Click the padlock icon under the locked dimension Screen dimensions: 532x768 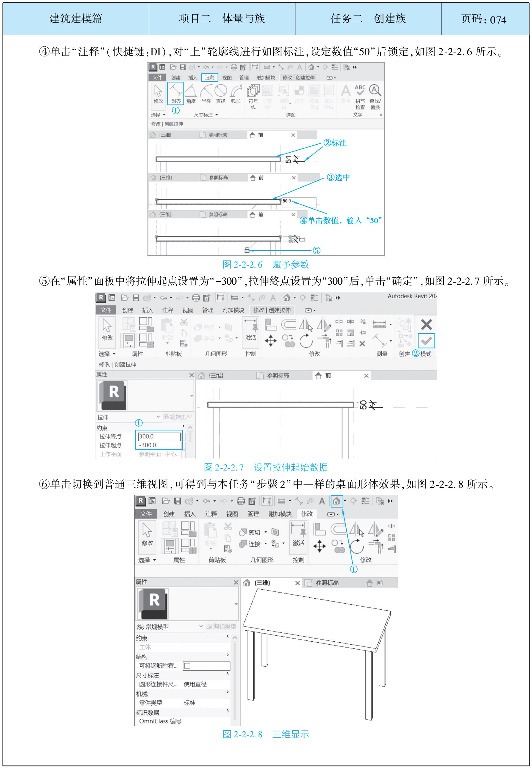pyautogui.click(x=247, y=250)
